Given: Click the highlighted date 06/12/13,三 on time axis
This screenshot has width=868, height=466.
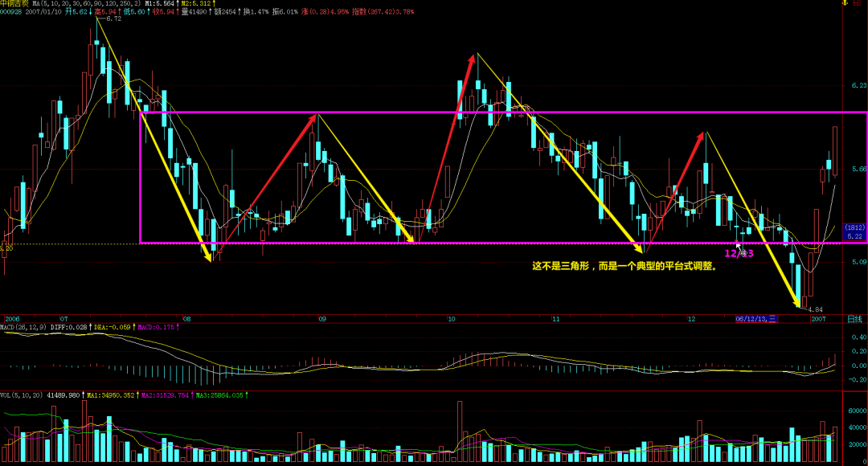Looking at the screenshot, I should tap(756, 319).
